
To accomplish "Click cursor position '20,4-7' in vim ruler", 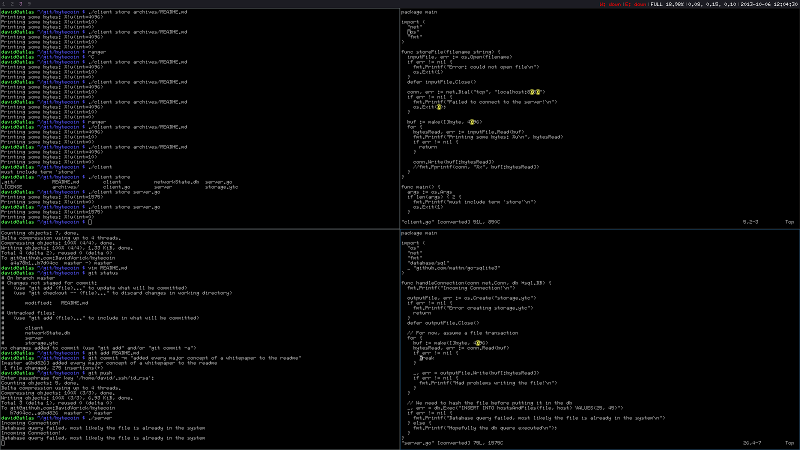I will [752, 443].
